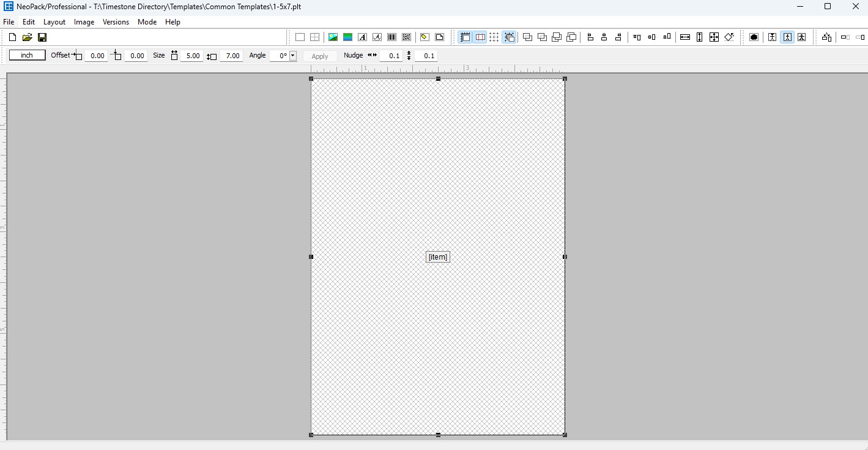Click the horizontal Nudge value field
The height and width of the screenshot is (450, 868).
(x=391, y=56)
